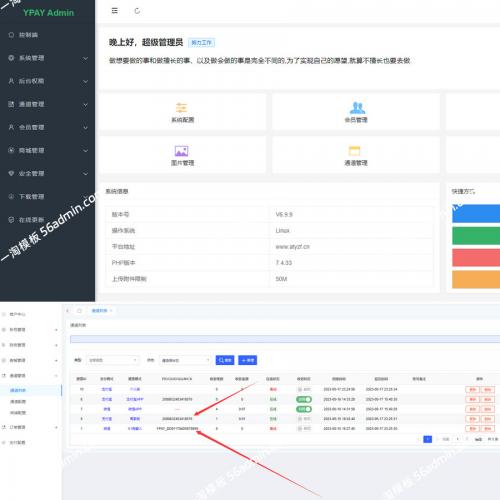
Task: Expand the dark sidebar 通道管理 chevron
Action: [85, 105]
